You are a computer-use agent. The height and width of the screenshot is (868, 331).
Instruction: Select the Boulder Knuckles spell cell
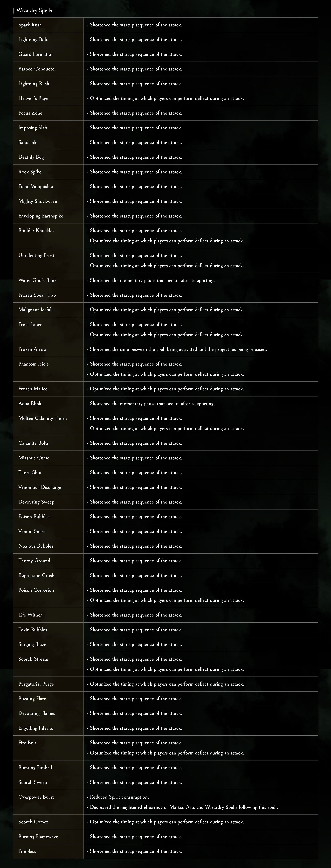(x=36, y=230)
